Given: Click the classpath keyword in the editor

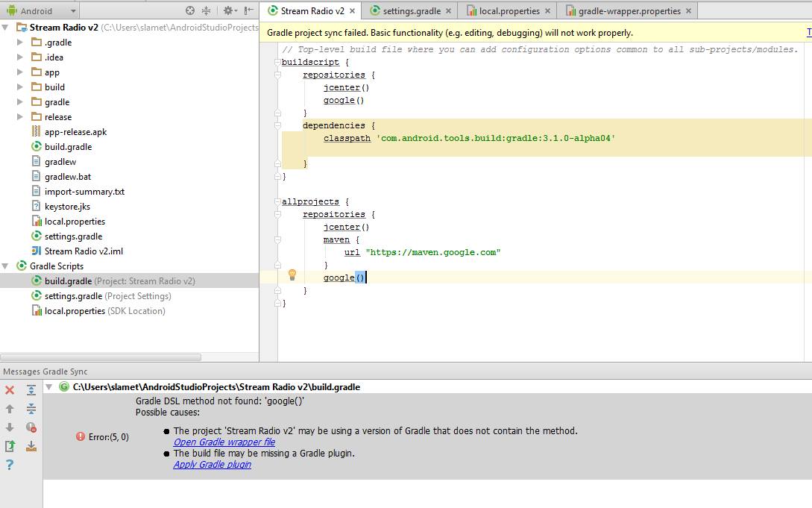Looking at the screenshot, I should tap(347, 138).
